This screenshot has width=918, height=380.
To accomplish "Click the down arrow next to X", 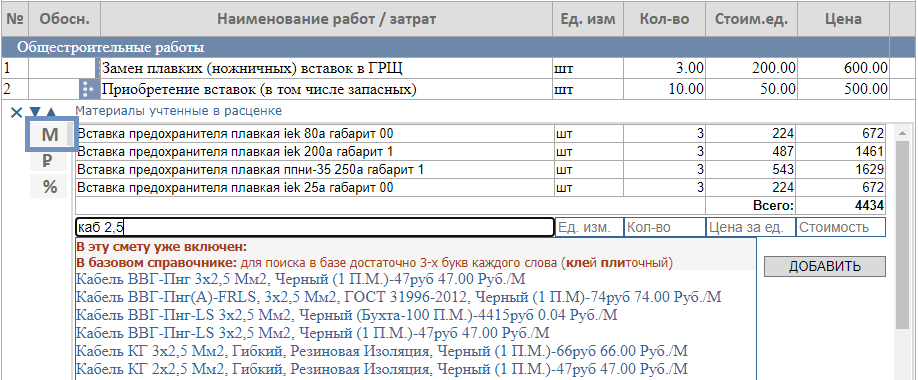I will pyautogui.click(x=35, y=112).
